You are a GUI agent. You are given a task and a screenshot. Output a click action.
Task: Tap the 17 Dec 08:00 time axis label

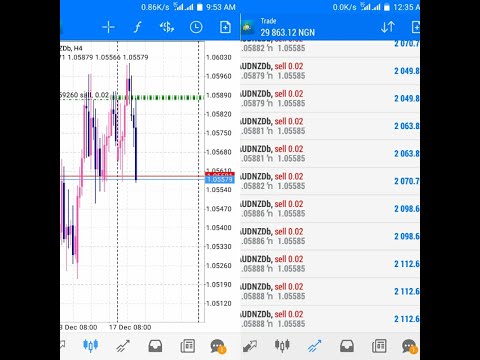(130, 327)
